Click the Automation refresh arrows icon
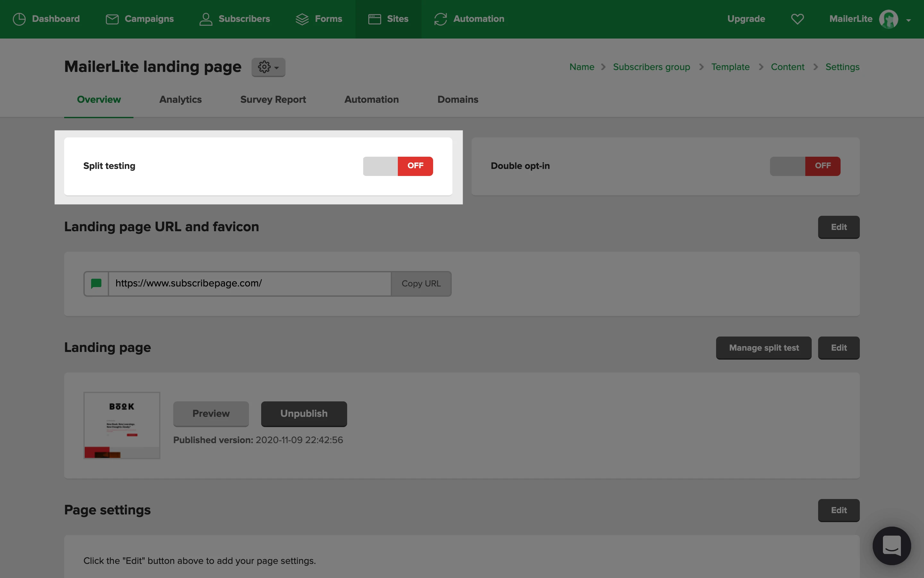 click(x=440, y=19)
